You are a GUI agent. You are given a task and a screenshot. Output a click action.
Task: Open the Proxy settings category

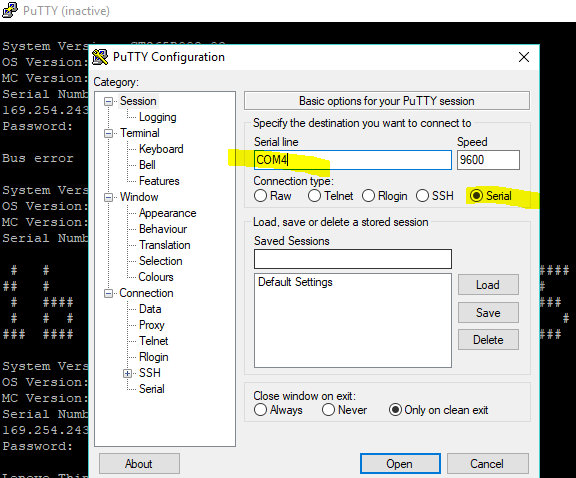click(151, 325)
